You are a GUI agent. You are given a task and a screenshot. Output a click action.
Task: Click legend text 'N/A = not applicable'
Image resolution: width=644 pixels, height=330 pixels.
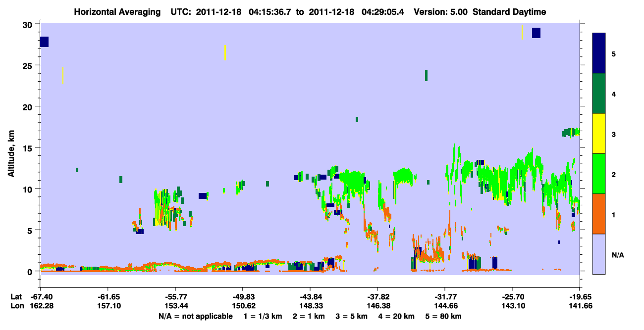click(195, 316)
